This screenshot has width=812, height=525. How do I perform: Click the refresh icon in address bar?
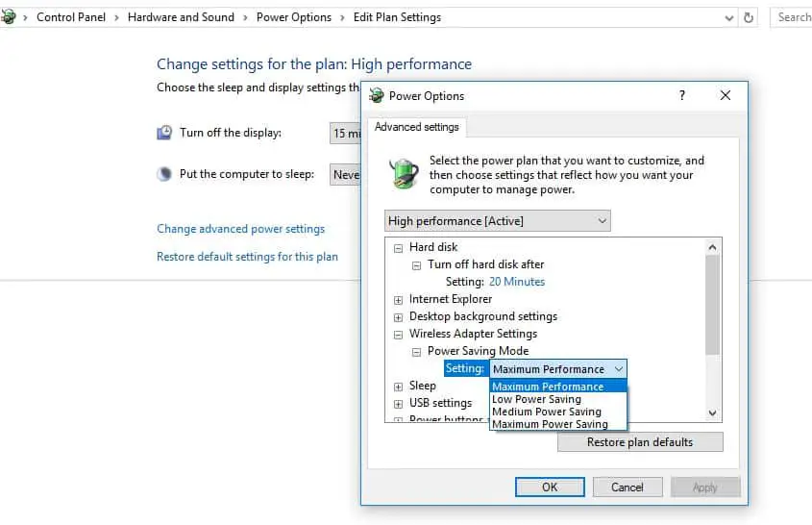[x=750, y=17]
